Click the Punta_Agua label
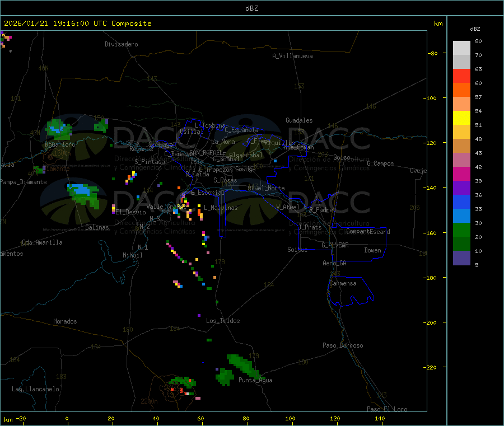Screen dimensions: 504x426 (x=255, y=380)
